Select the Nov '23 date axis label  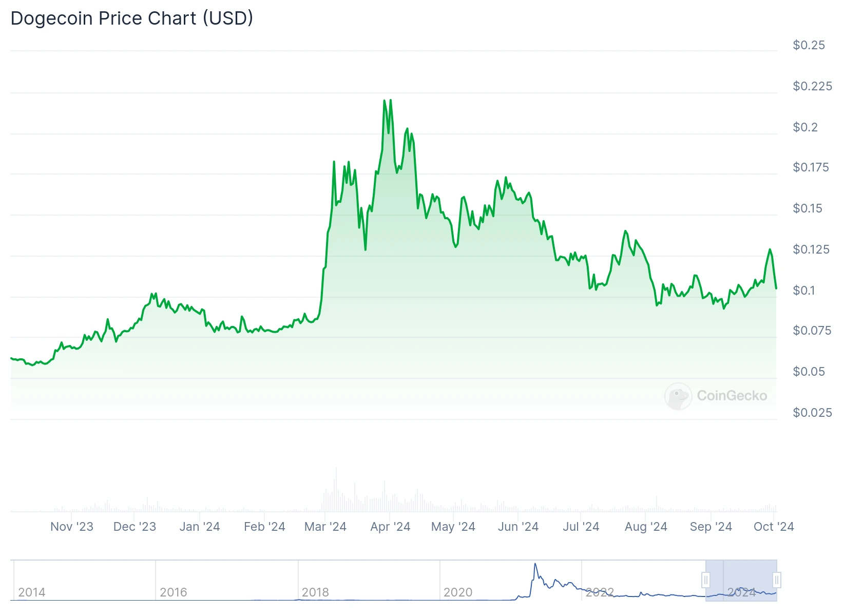pyautogui.click(x=72, y=527)
